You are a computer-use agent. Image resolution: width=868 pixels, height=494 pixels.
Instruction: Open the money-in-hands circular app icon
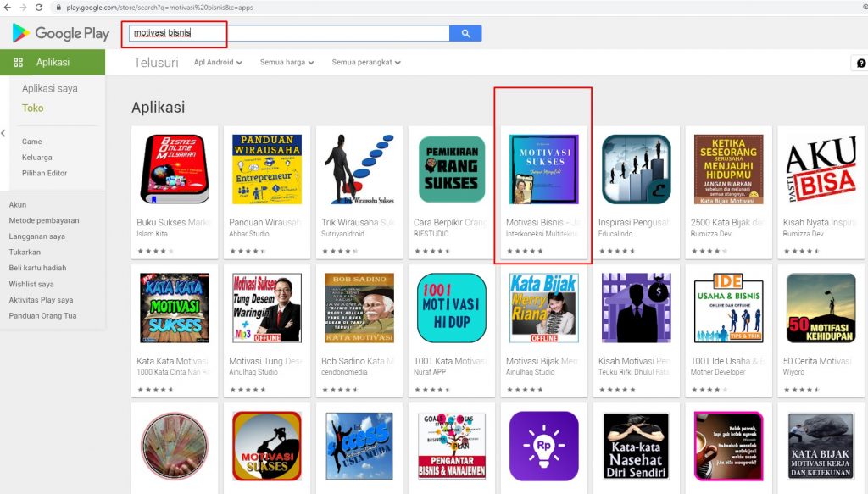[175, 446]
